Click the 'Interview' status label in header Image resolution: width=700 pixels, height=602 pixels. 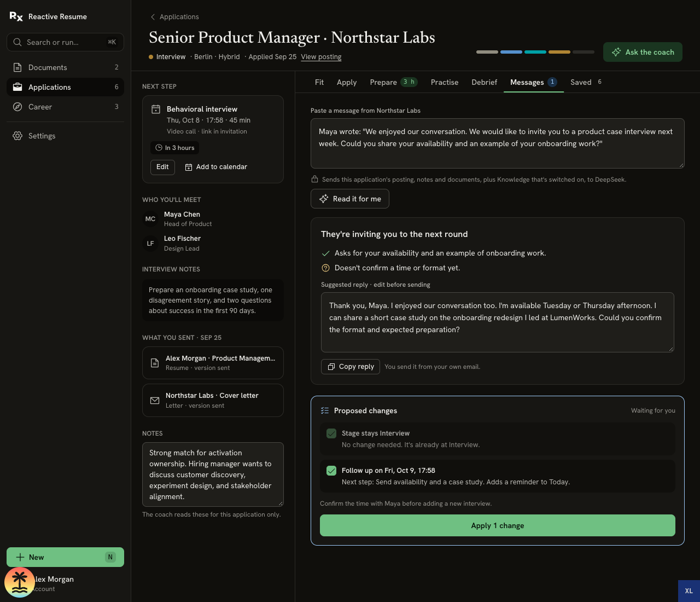click(171, 57)
